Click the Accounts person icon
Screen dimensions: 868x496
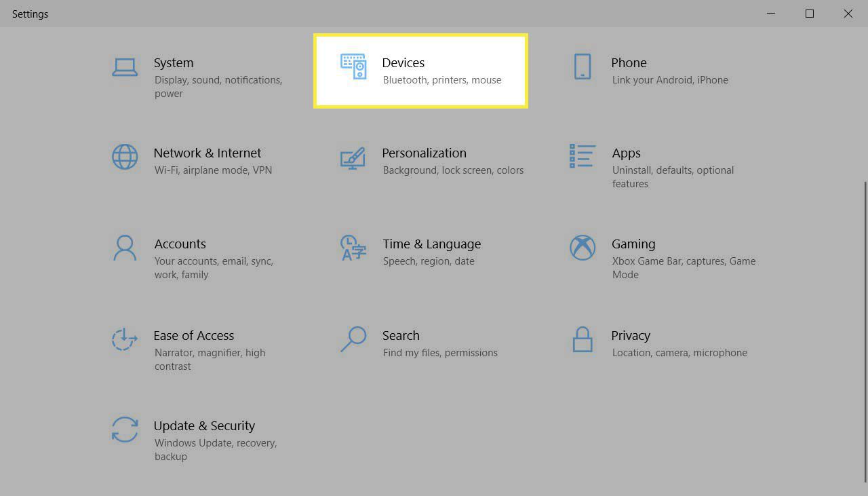click(x=125, y=248)
